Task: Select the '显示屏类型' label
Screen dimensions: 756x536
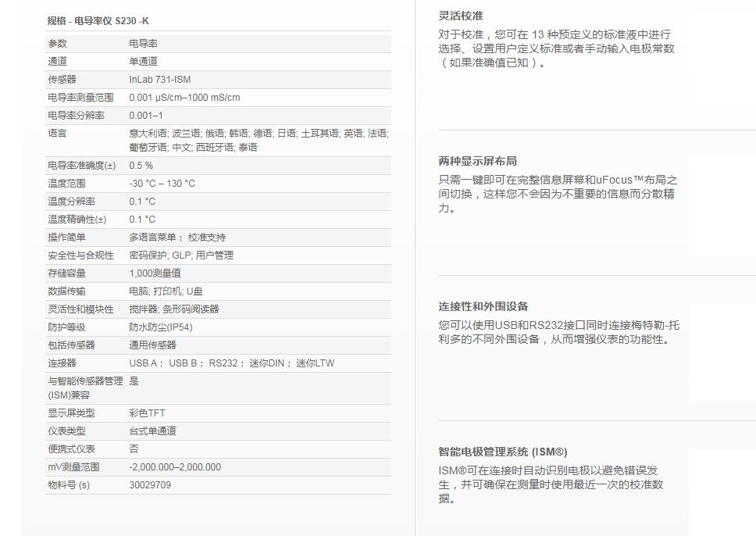Action: point(71,413)
